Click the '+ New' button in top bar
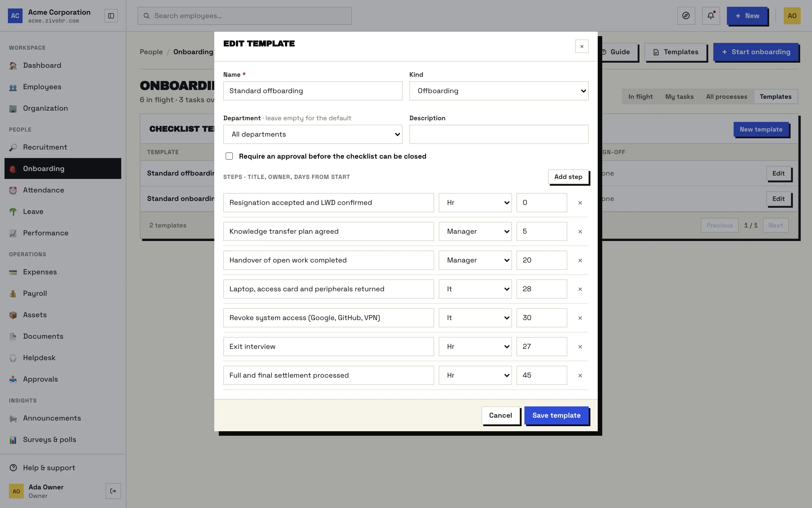 747,16
